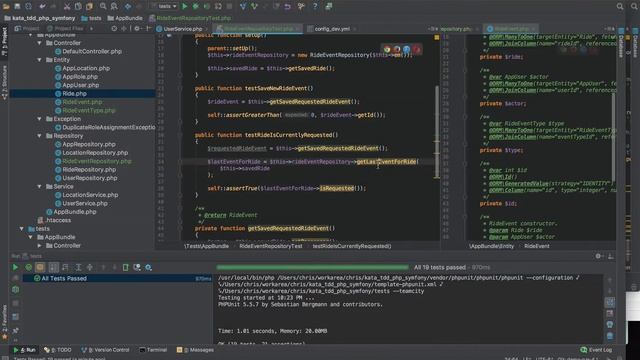Screen dimensions: 640x360
Task: Open in Opera via the editor browser icon
Action: tap(416, 49)
